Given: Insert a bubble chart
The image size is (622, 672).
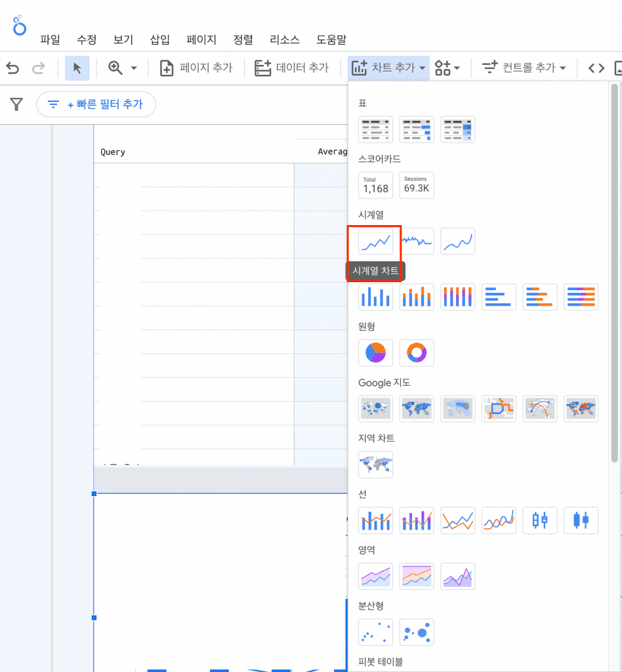Looking at the screenshot, I should click(x=417, y=632).
